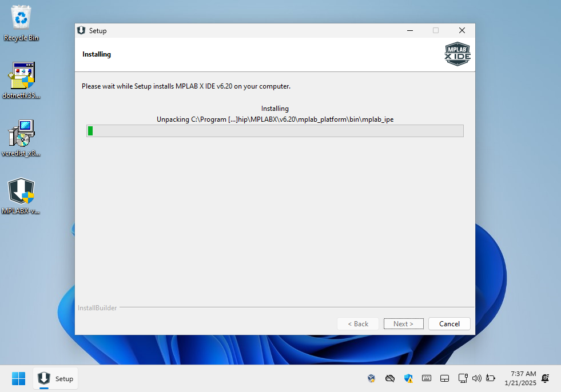This screenshot has width=561, height=392.
Task: Open the Windows Start menu
Action: [x=19, y=378]
